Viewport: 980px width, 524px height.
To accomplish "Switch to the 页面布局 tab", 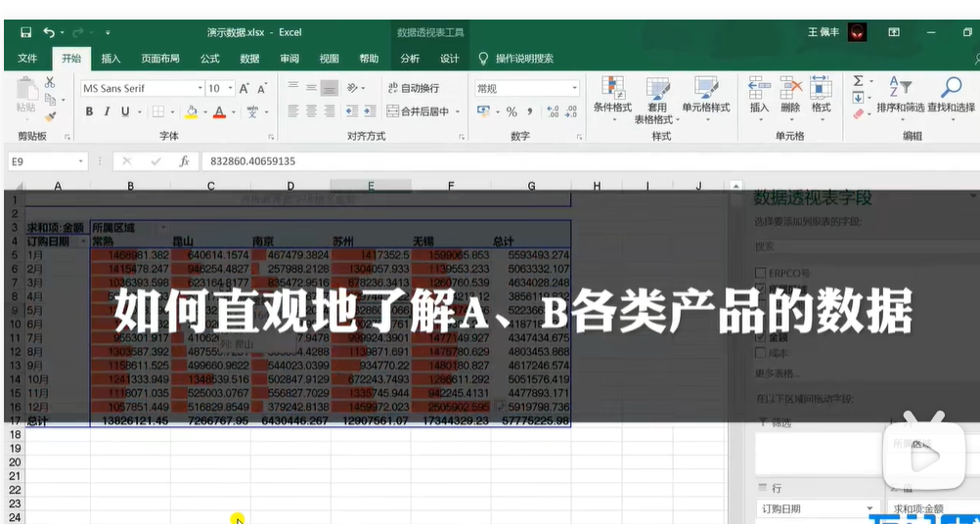I will (160, 58).
